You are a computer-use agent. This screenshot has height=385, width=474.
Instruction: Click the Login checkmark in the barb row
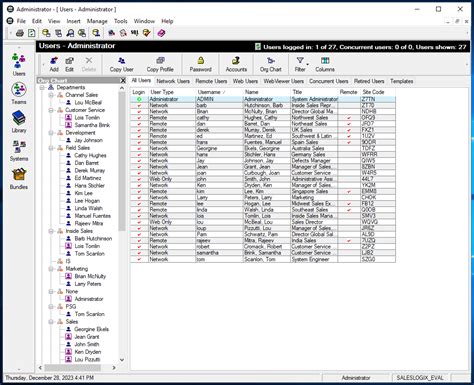(139, 105)
